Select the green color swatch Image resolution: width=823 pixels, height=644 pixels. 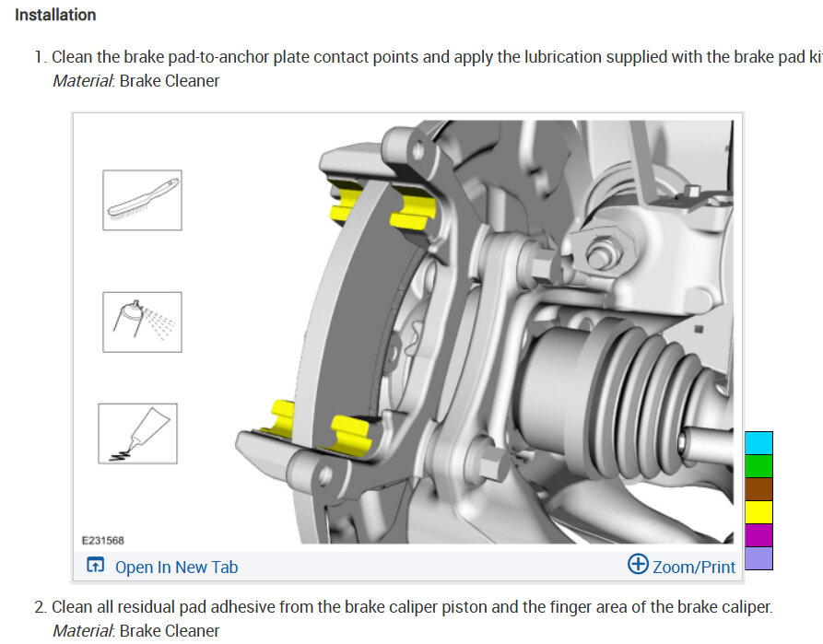point(759,466)
